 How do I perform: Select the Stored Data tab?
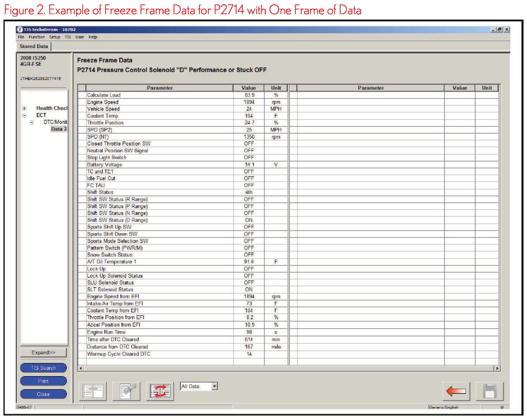coord(34,46)
